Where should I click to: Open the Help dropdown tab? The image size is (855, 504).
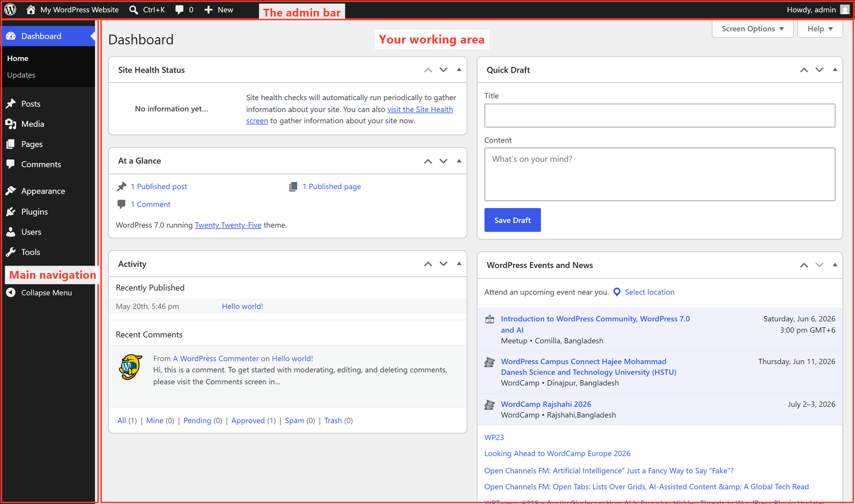click(x=820, y=29)
